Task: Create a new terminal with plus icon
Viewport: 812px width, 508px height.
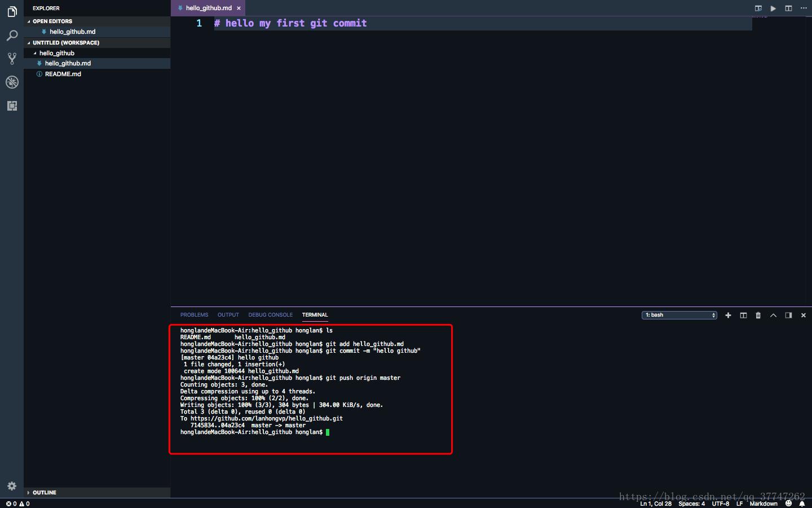Action: point(728,316)
